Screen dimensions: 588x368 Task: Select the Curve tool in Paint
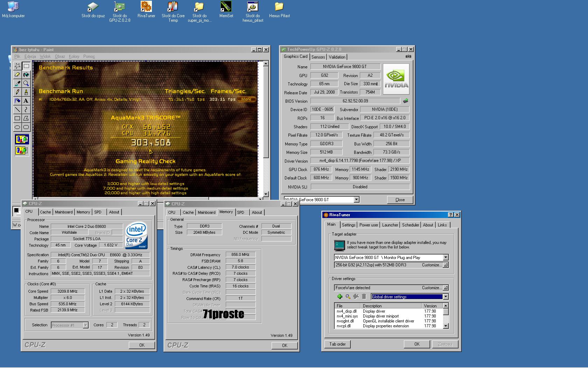26,110
